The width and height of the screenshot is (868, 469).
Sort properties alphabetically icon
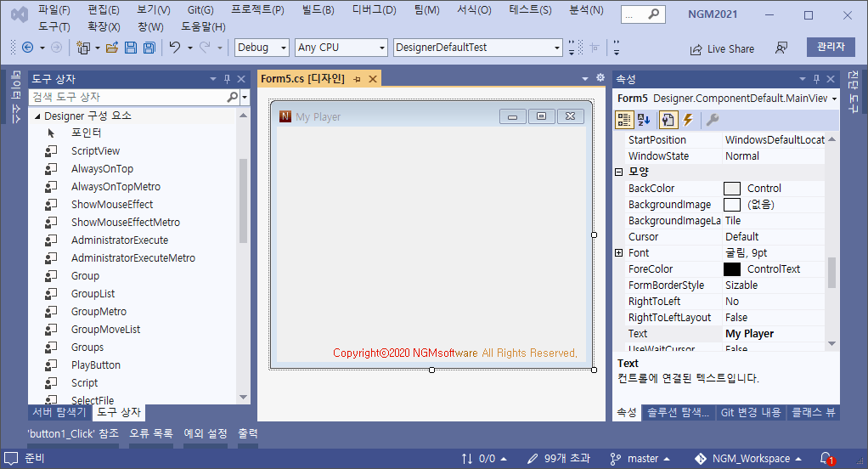pyautogui.click(x=644, y=120)
